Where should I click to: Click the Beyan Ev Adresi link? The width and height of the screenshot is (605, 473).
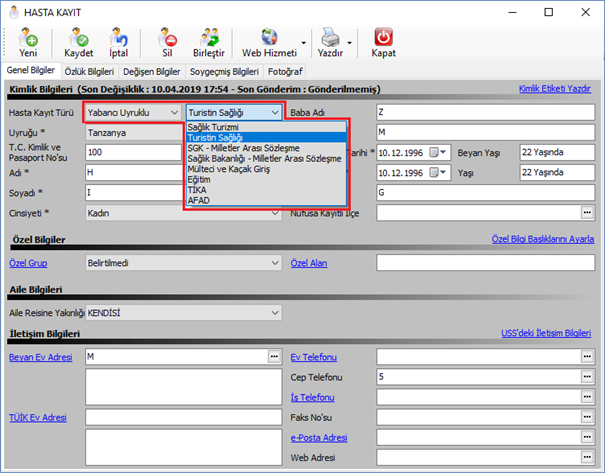tap(41, 357)
